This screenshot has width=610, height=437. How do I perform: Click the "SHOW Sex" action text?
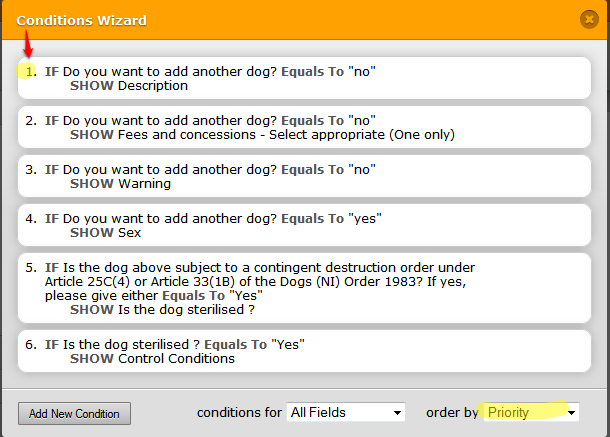pos(106,232)
